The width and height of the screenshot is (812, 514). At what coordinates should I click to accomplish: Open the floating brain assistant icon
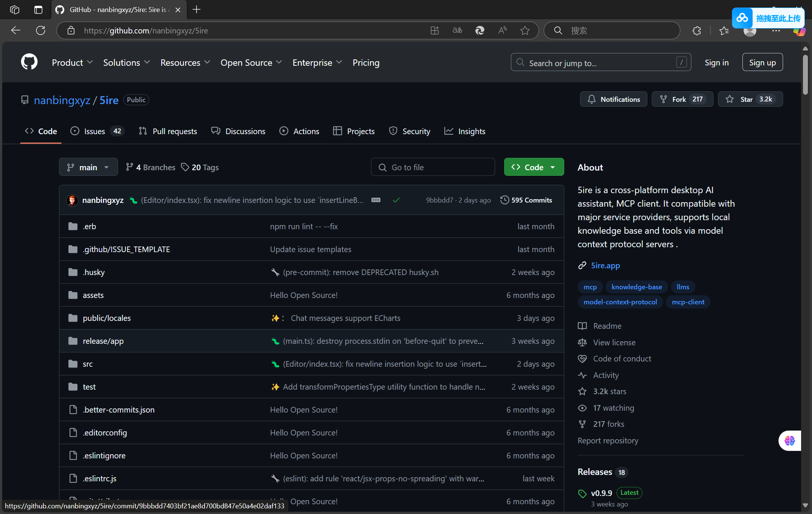click(x=789, y=440)
